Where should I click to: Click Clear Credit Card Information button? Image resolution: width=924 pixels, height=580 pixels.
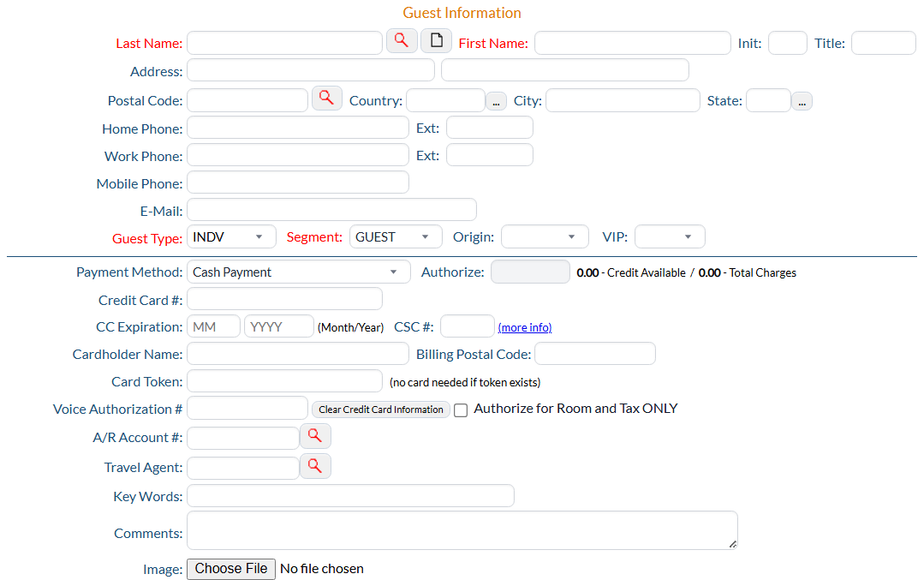pyautogui.click(x=381, y=410)
